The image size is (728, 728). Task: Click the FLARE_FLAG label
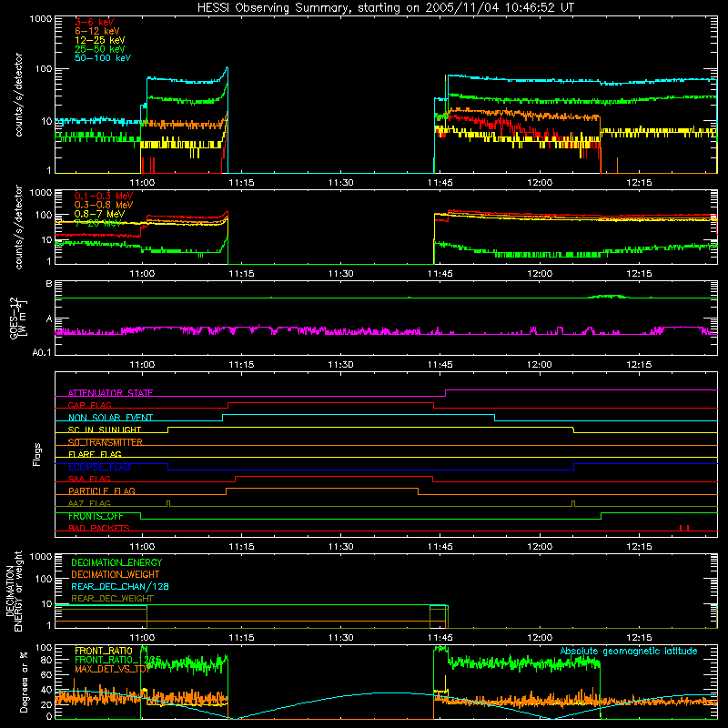(x=95, y=454)
